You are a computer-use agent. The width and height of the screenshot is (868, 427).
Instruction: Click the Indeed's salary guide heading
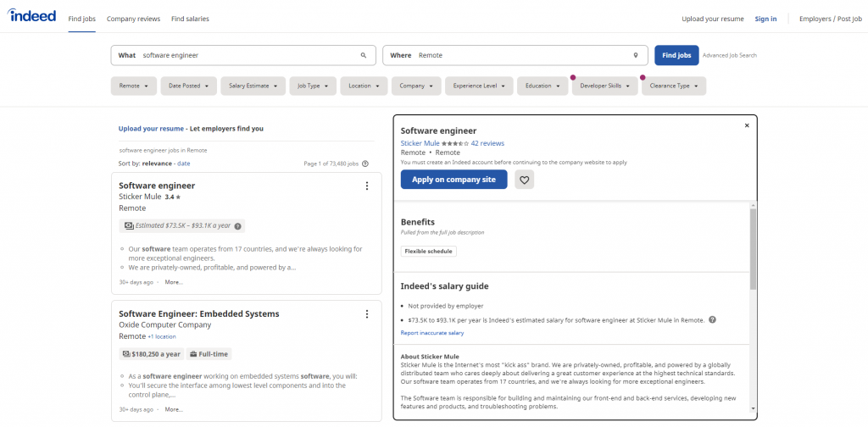(x=444, y=286)
